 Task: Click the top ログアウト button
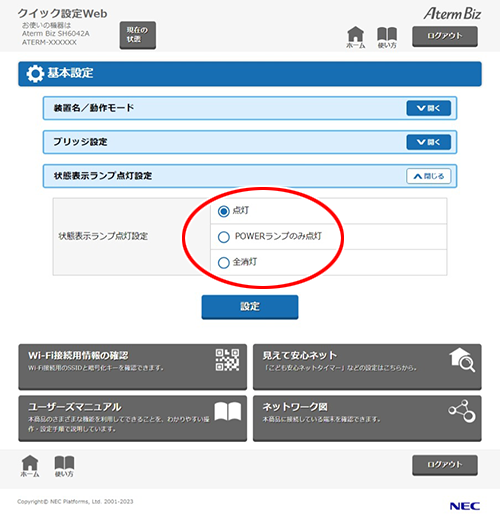tap(445, 36)
